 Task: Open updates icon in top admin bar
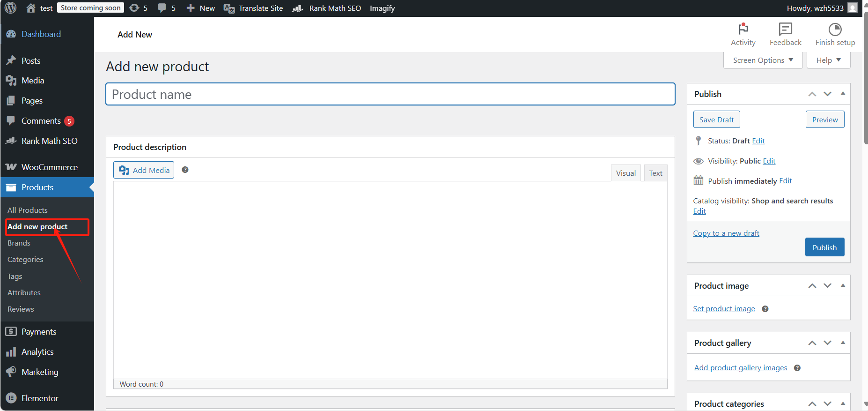coord(134,8)
